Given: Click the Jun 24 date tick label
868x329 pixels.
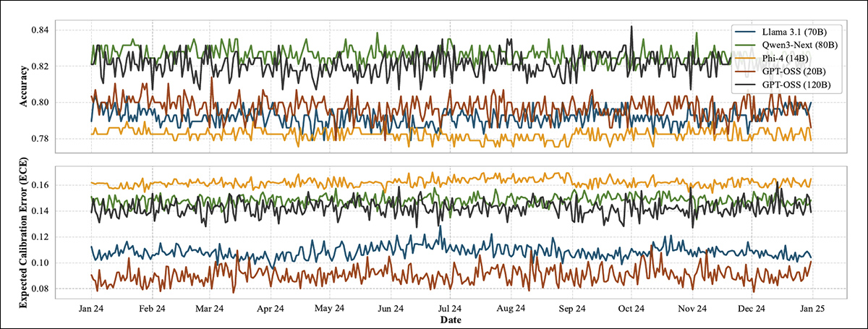Looking at the screenshot, I should point(391,307).
